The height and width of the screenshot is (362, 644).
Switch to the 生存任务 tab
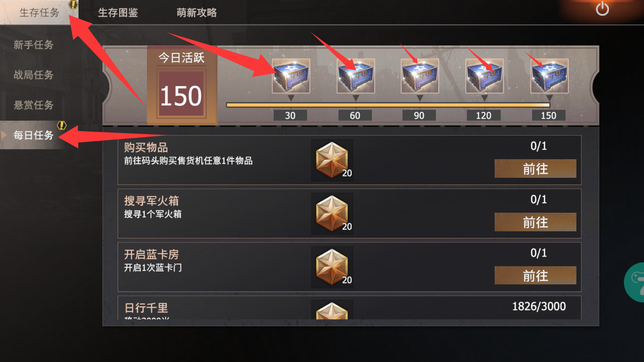tap(39, 12)
